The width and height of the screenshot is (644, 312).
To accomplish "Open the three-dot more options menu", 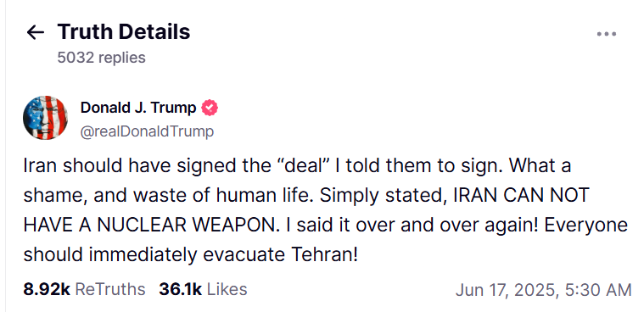I will coord(607,34).
